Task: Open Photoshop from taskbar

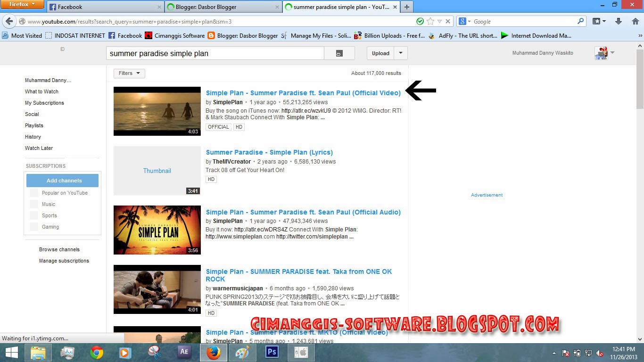Action: 272,353
